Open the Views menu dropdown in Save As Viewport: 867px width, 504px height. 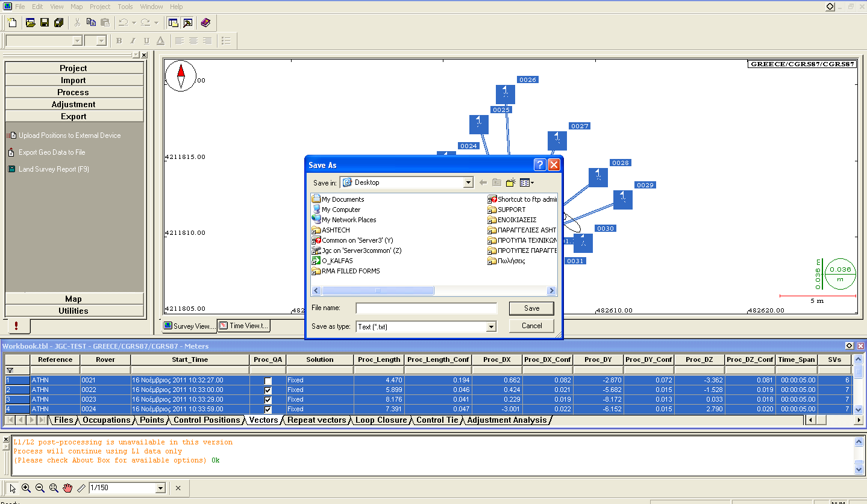tap(527, 182)
